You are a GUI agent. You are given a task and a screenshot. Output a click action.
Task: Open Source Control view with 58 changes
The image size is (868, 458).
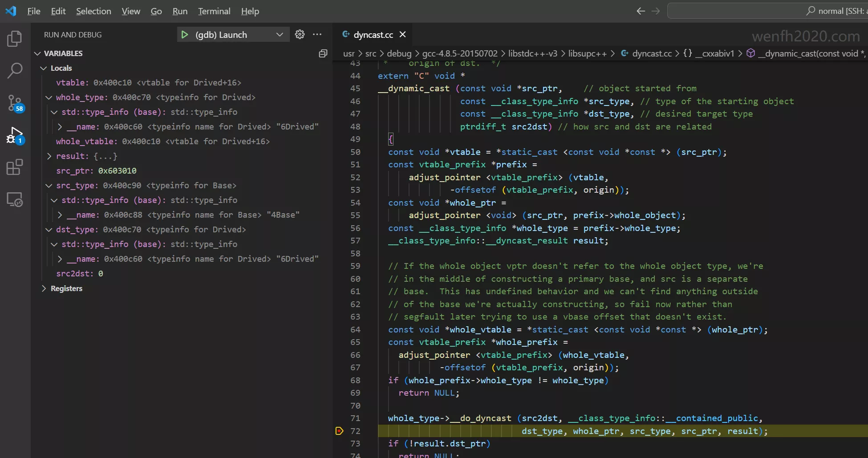[15, 103]
